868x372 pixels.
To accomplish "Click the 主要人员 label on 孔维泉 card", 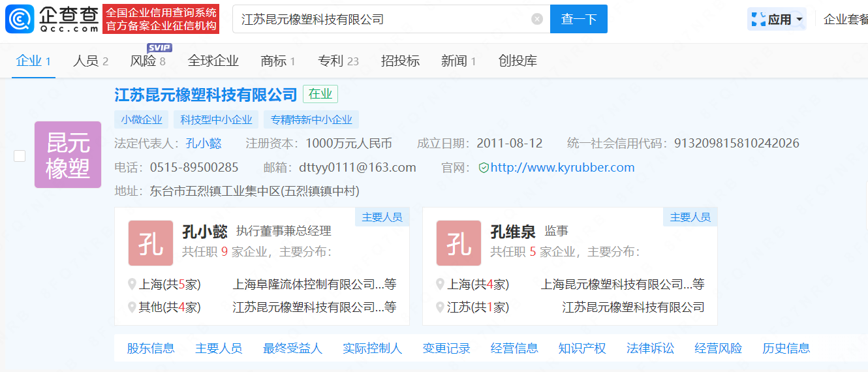I will point(690,217).
